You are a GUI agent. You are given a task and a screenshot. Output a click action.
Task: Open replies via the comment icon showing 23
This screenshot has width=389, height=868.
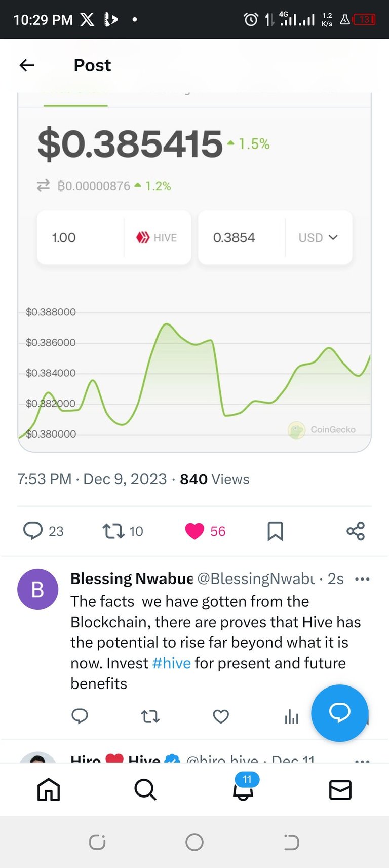click(33, 531)
